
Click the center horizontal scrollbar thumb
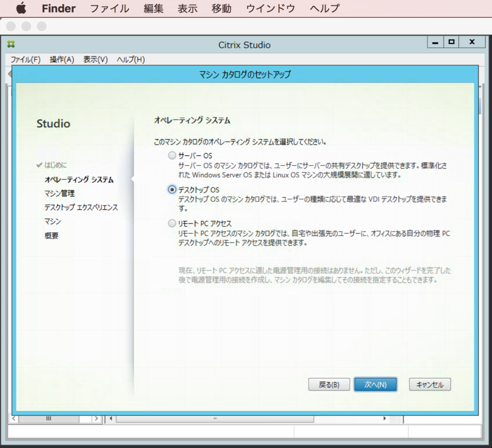point(215,419)
